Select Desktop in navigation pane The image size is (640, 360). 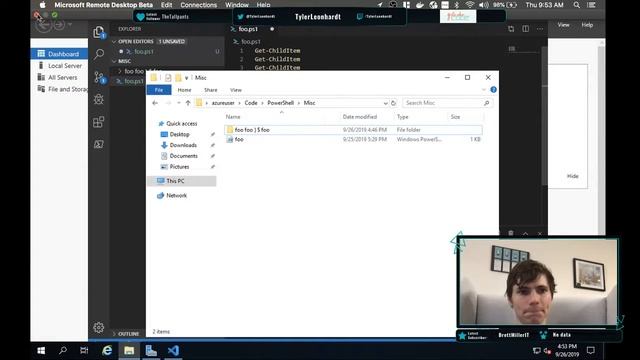[180, 134]
